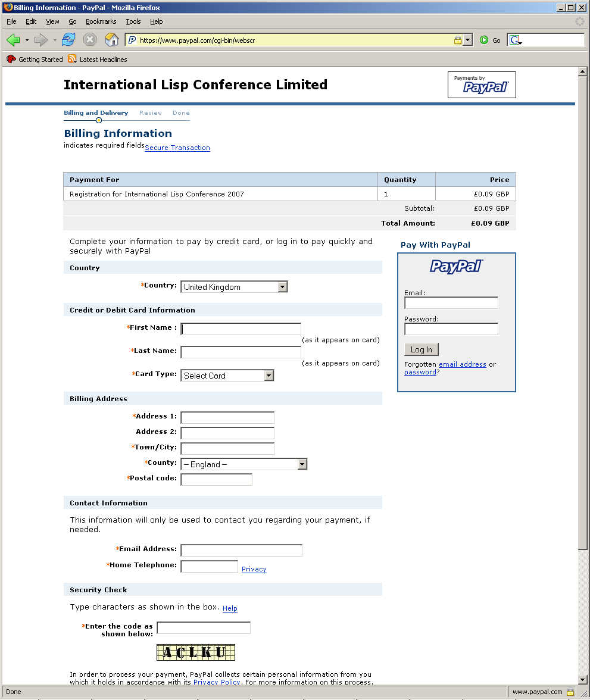Click the Town/City input field
Image resolution: width=590 pixels, height=700 pixels.
click(x=227, y=449)
